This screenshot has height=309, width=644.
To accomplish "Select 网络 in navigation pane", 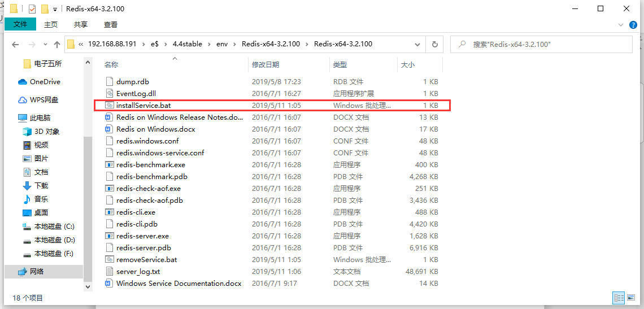I will click(x=31, y=272).
